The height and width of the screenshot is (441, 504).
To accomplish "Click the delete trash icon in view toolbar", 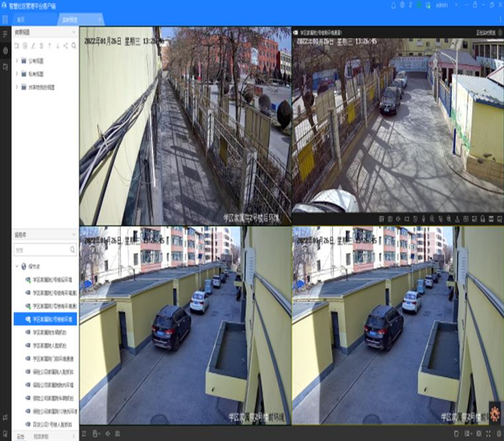I will [41, 46].
